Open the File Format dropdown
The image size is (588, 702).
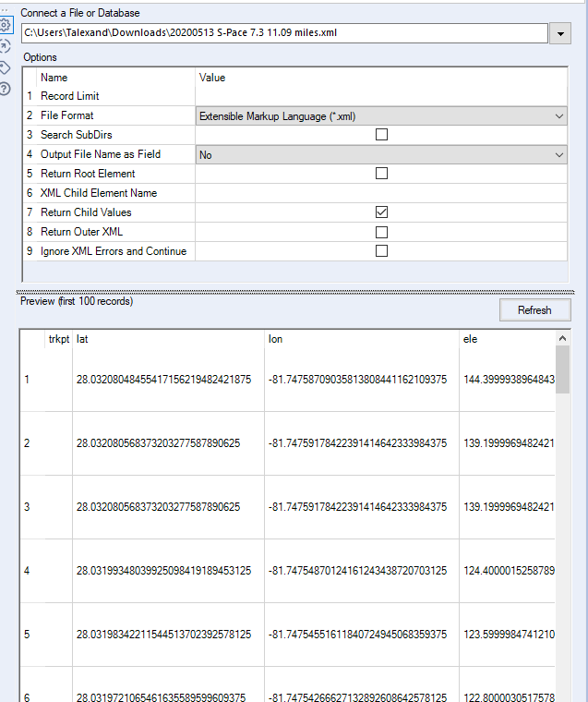click(x=381, y=116)
